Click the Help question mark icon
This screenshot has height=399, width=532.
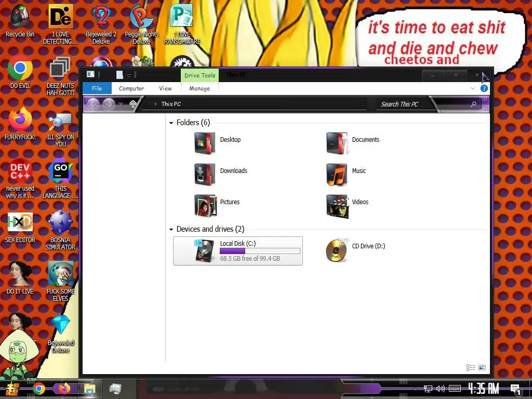click(x=484, y=88)
